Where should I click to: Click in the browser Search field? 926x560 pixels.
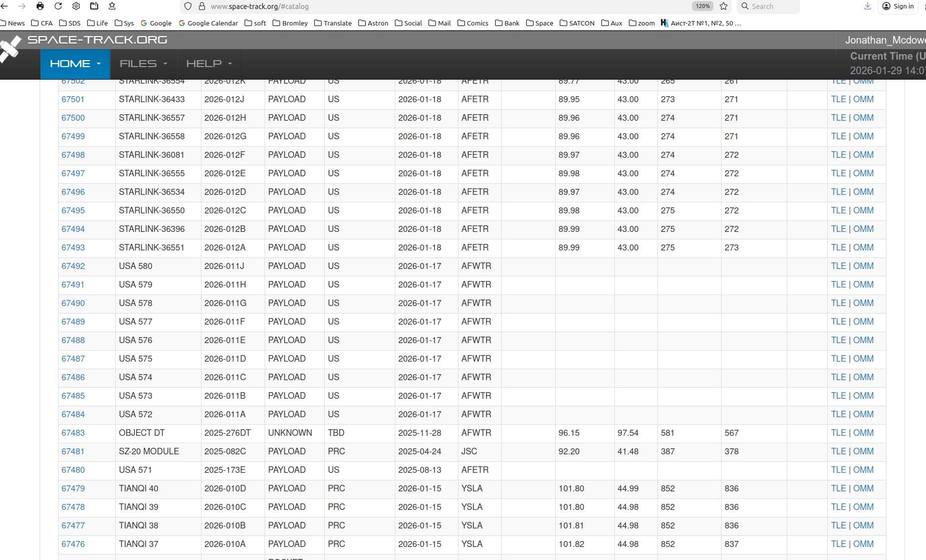tap(773, 6)
